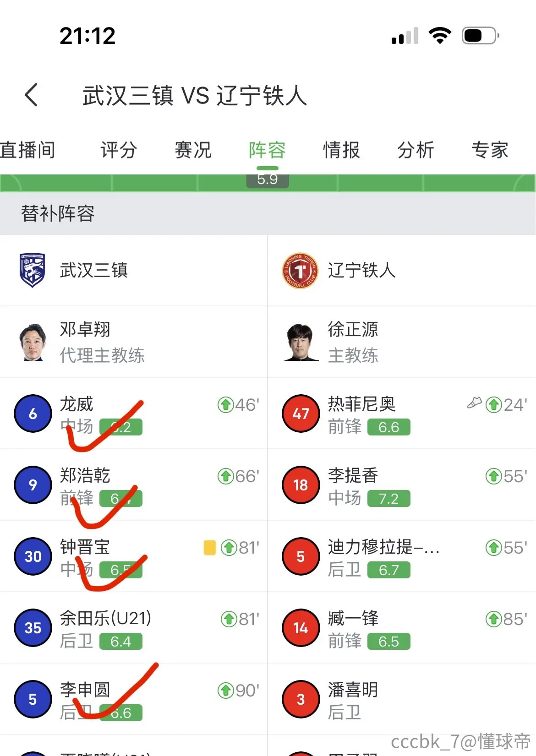Tap number 18 jersey badge for 李提香
This screenshot has height=756, width=536.
(x=301, y=485)
